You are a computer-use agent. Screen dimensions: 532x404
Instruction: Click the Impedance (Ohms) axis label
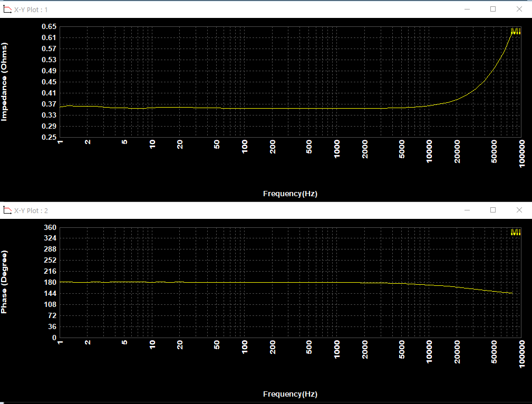tap(5, 81)
